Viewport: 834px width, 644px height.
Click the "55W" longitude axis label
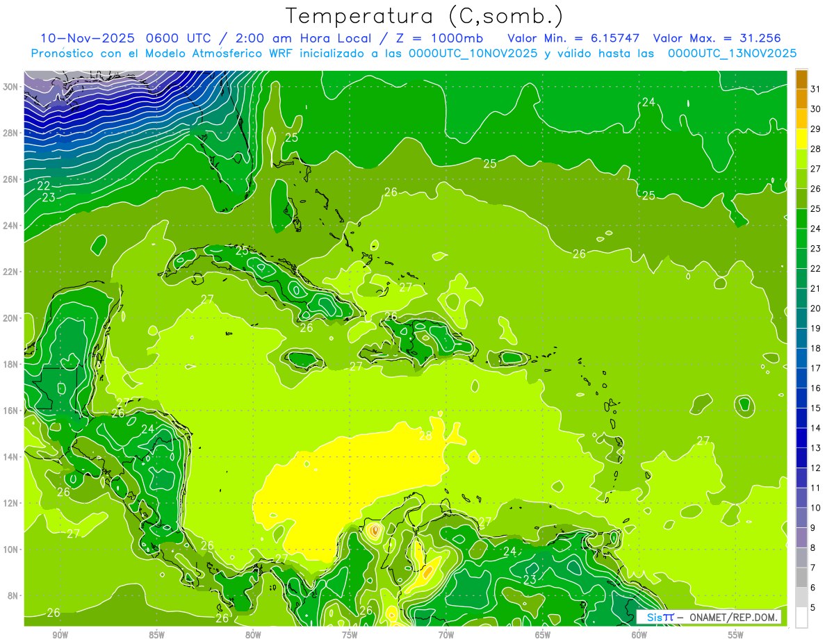pos(736,634)
